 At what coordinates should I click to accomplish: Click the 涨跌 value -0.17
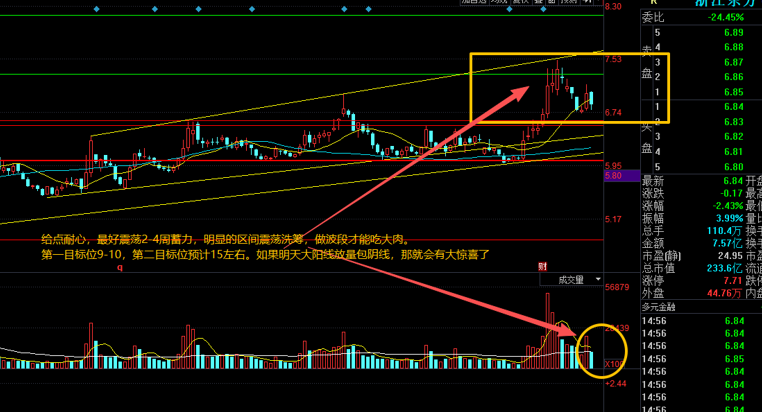(x=733, y=193)
